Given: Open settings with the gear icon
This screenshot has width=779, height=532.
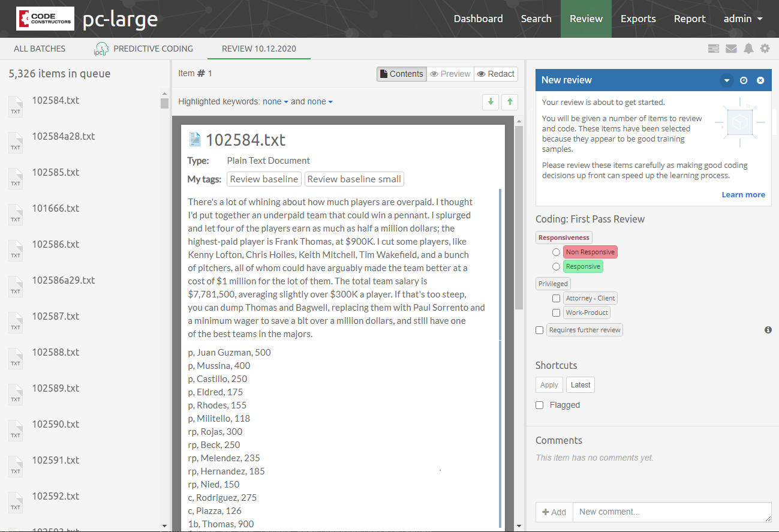Looking at the screenshot, I should point(765,49).
